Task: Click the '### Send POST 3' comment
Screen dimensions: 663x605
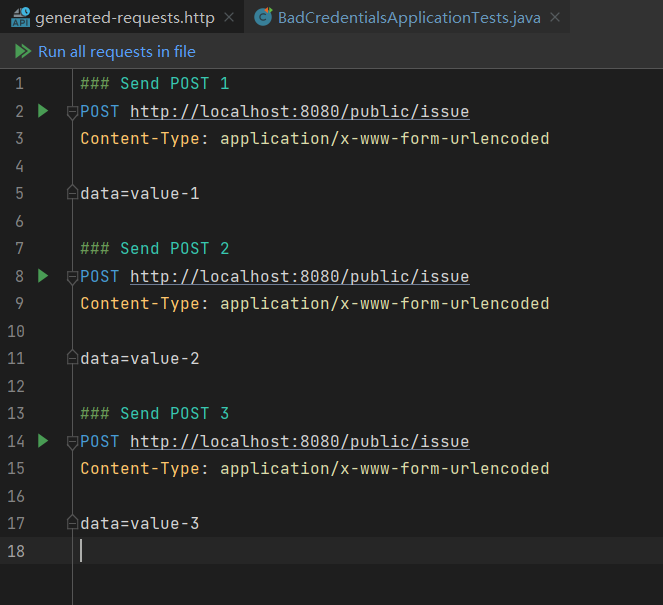Action: [x=155, y=413]
